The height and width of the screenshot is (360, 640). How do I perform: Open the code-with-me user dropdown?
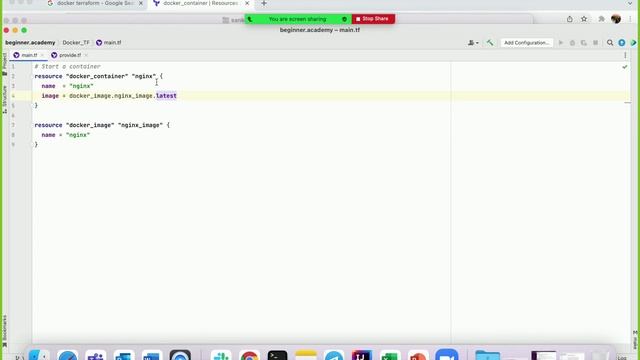(473, 42)
